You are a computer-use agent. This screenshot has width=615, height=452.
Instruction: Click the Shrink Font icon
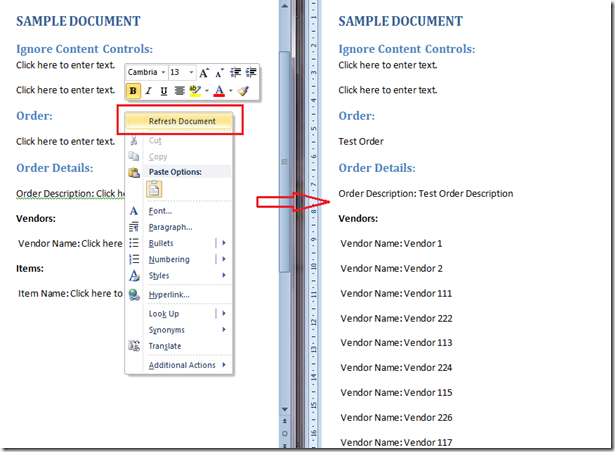click(x=219, y=73)
